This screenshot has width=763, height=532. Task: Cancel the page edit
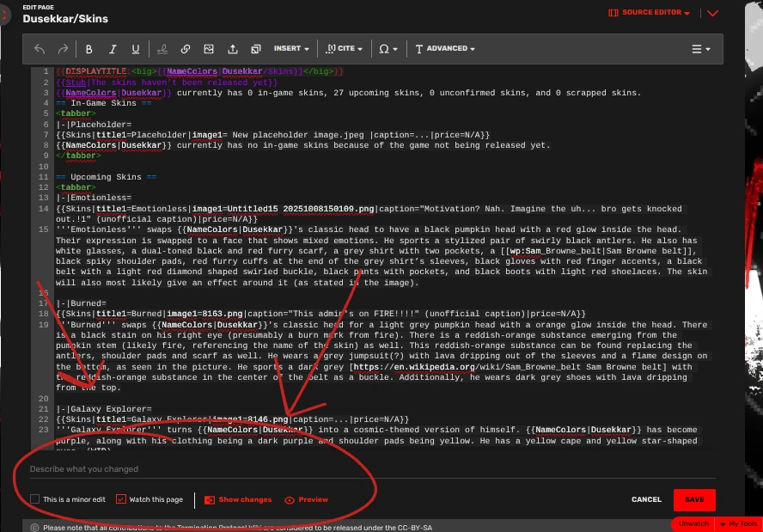pyautogui.click(x=646, y=499)
